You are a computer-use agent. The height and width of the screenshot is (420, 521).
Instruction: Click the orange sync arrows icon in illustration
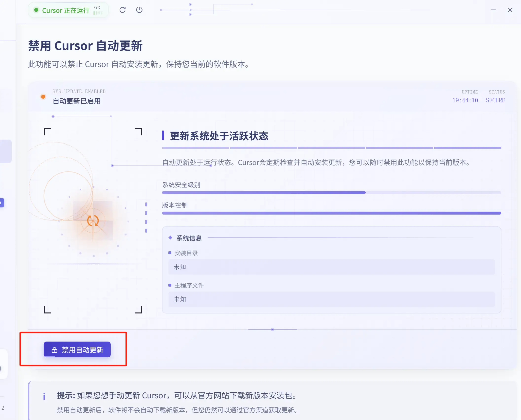coord(93,220)
